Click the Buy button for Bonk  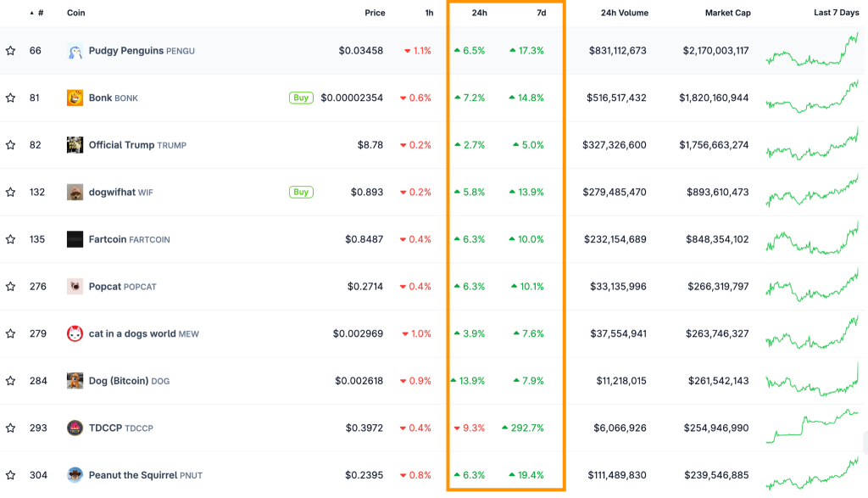coord(301,98)
